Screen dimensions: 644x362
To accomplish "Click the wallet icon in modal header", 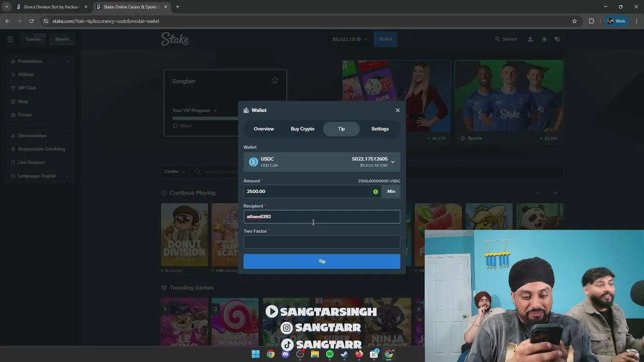I will (x=246, y=110).
